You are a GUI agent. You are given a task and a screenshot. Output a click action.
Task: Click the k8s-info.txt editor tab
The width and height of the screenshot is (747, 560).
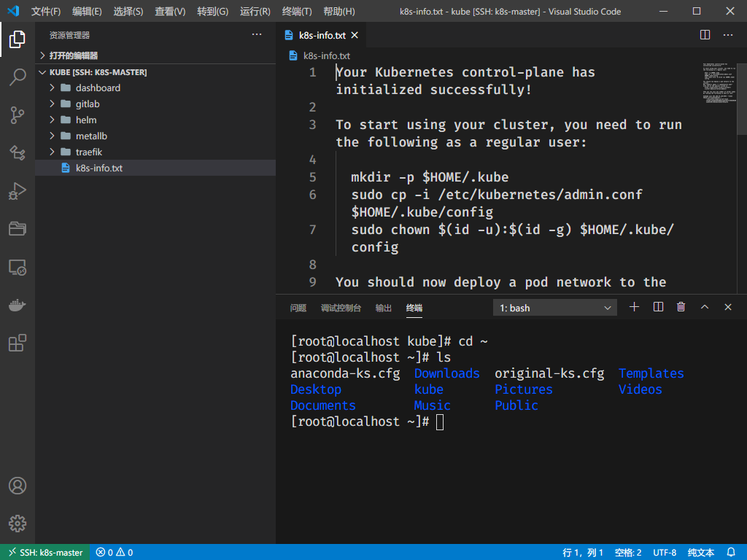click(x=321, y=35)
